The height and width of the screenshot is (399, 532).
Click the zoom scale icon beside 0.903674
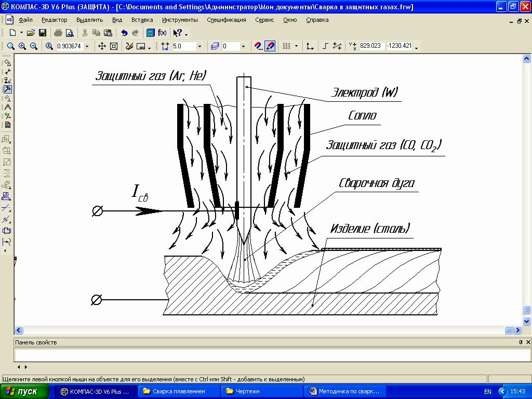(49, 46)
